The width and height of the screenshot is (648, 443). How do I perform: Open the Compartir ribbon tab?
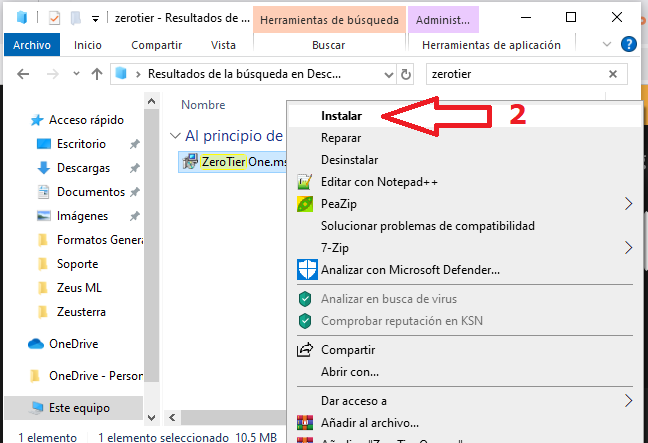[157, 45]
